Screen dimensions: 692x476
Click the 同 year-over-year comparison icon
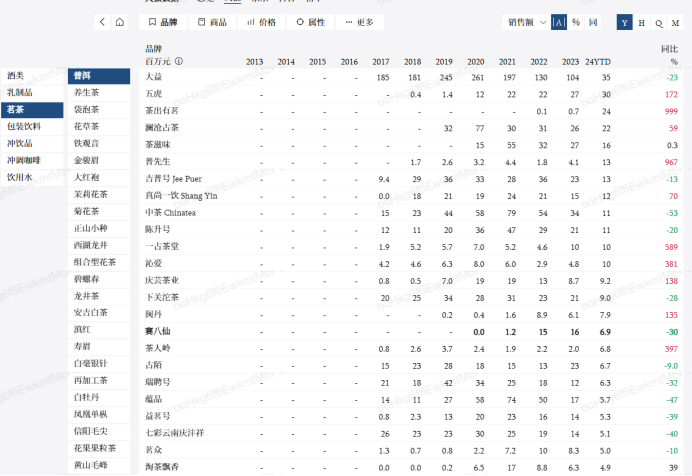[x=593, y=22]
